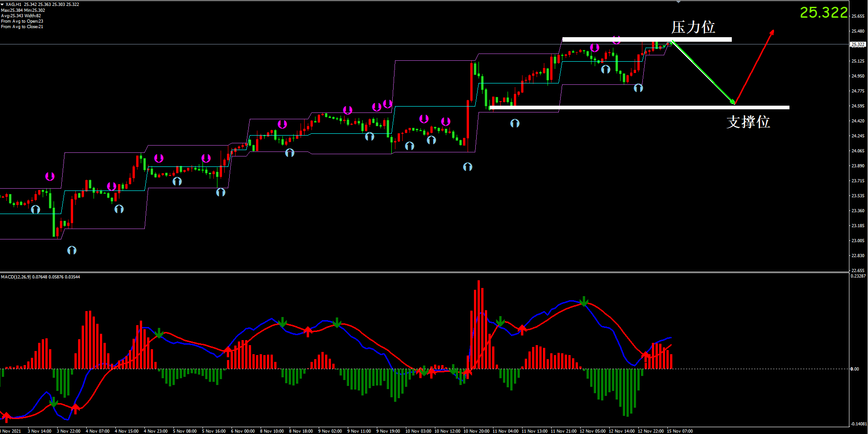The image size is (868, 434).
Task: Click the 15 Nov 07:00 time axis label
Action: [680, 431]
